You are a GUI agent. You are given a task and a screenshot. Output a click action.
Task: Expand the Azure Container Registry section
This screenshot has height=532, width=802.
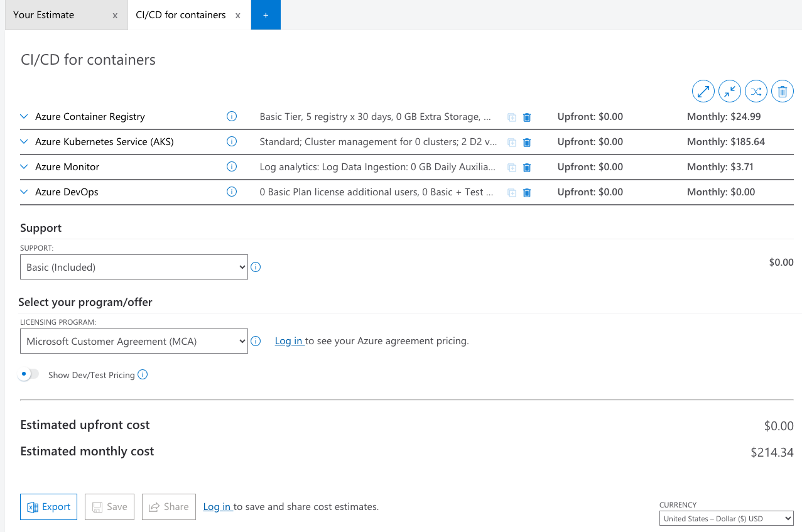[x=24, y=116]
